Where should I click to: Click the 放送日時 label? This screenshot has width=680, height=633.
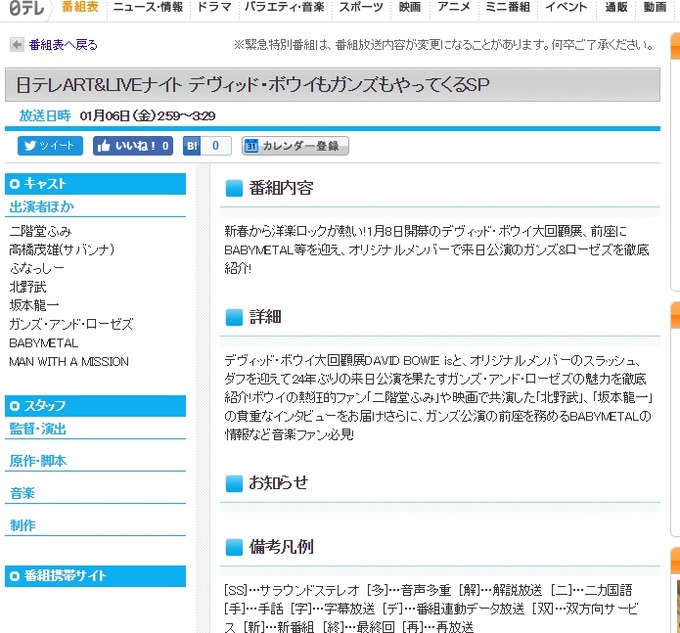pyautogui.click(x=45, y=116)
